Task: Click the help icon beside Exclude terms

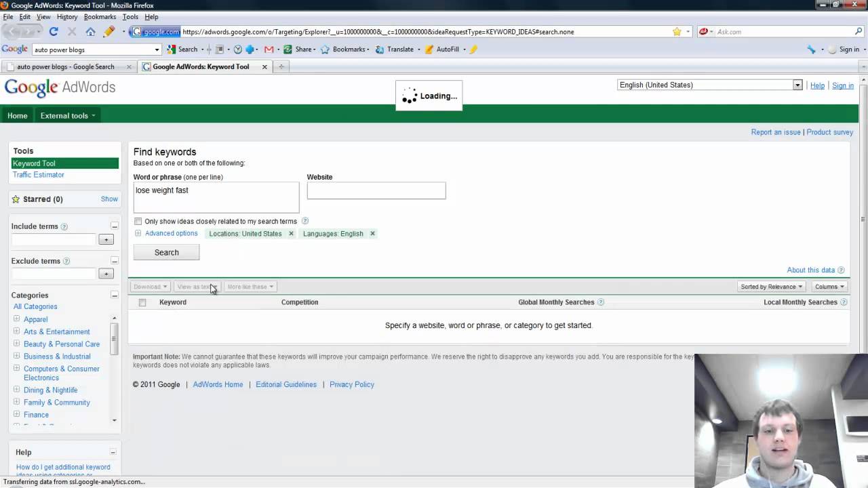Action: (x=66, y=261)
